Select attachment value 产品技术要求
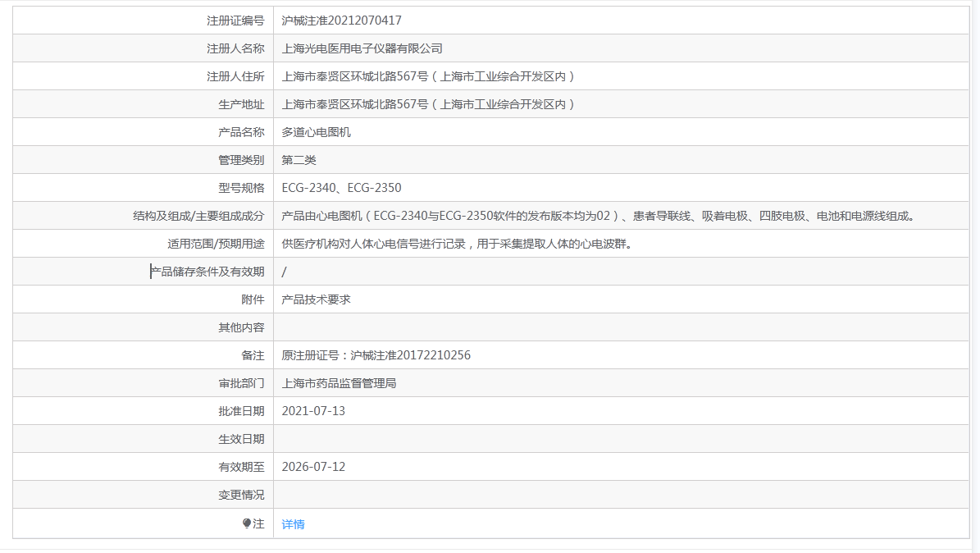 tap(316, 299)
